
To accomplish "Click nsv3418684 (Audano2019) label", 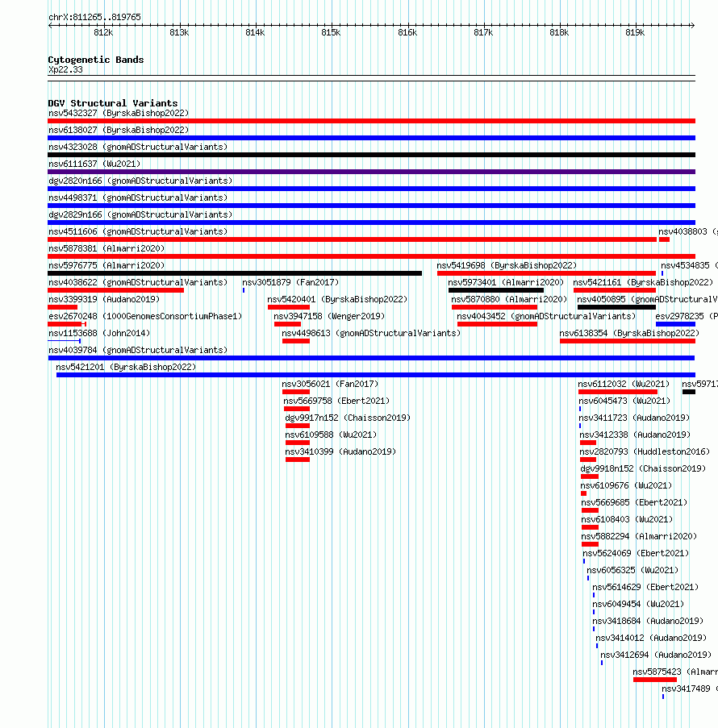I will 648,622.
